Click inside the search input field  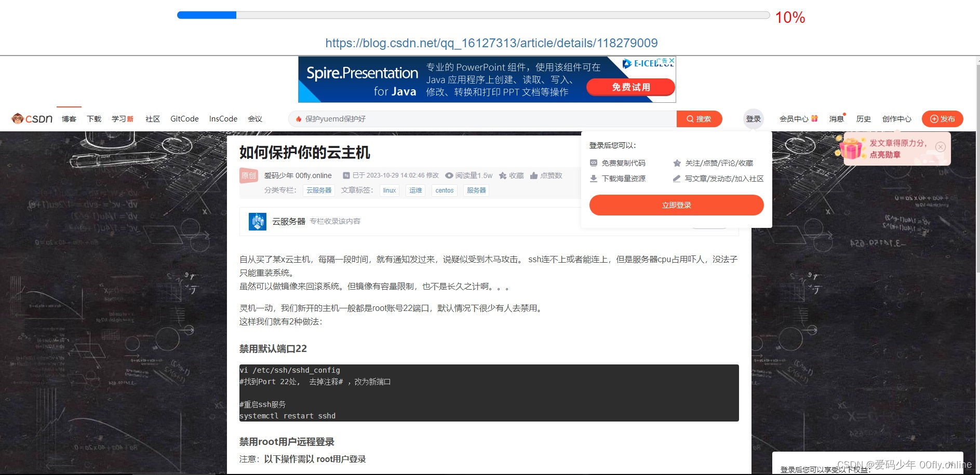click(x=467, y=118)
